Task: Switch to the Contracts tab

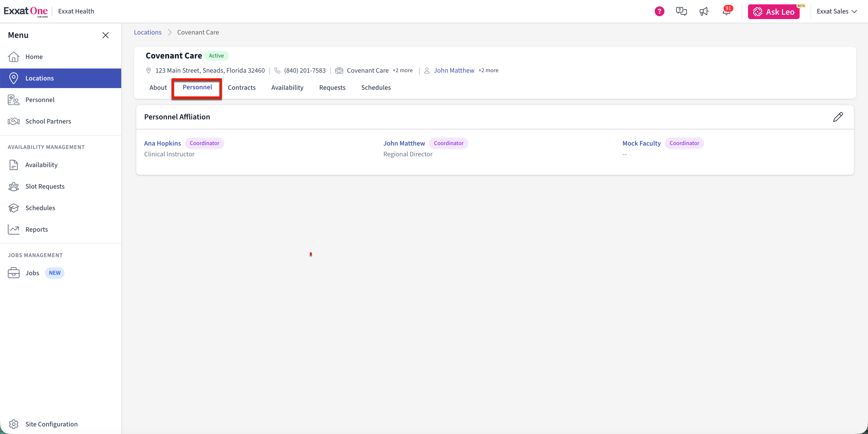Action: coord(242,88)
